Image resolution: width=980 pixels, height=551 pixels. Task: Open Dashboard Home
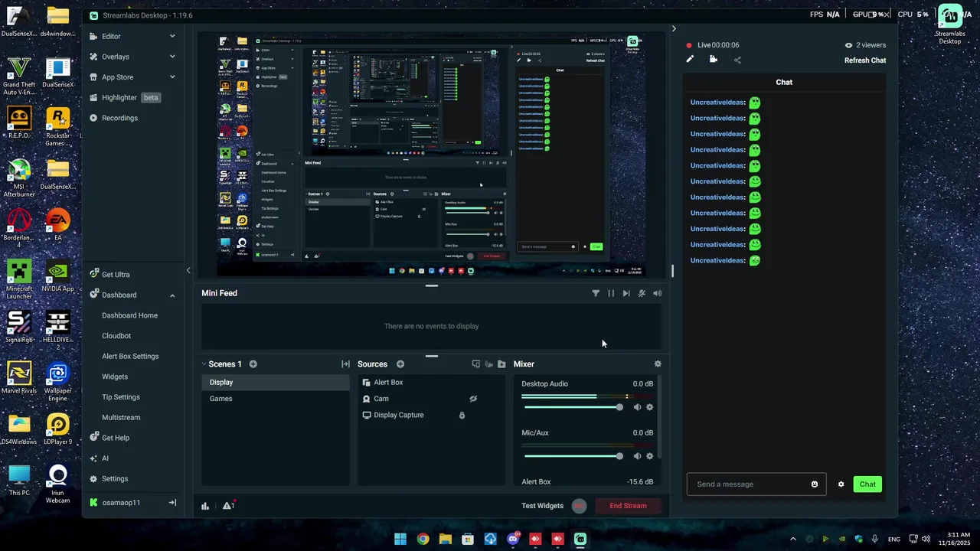click(129, 315)
